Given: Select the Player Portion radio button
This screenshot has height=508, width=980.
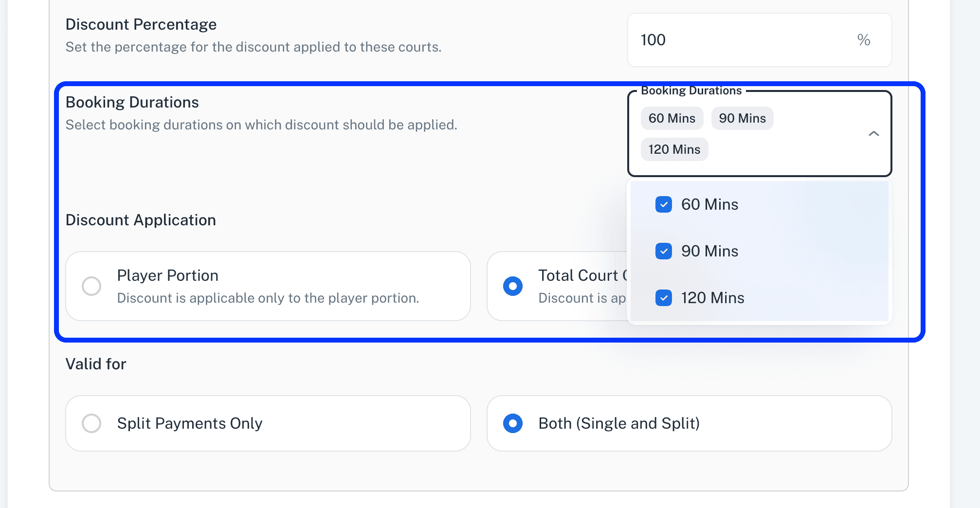Looking at the screenshot, I should pyautogui.click(x=91, y=286).
